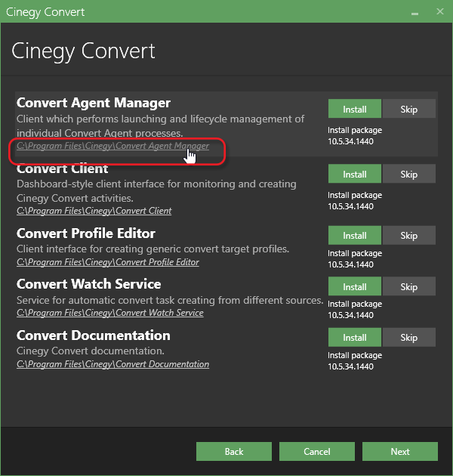Select the Convert Profile Editor heading
Image resolution: width=453 pixels, height=476 pixels.
point(86,233)
